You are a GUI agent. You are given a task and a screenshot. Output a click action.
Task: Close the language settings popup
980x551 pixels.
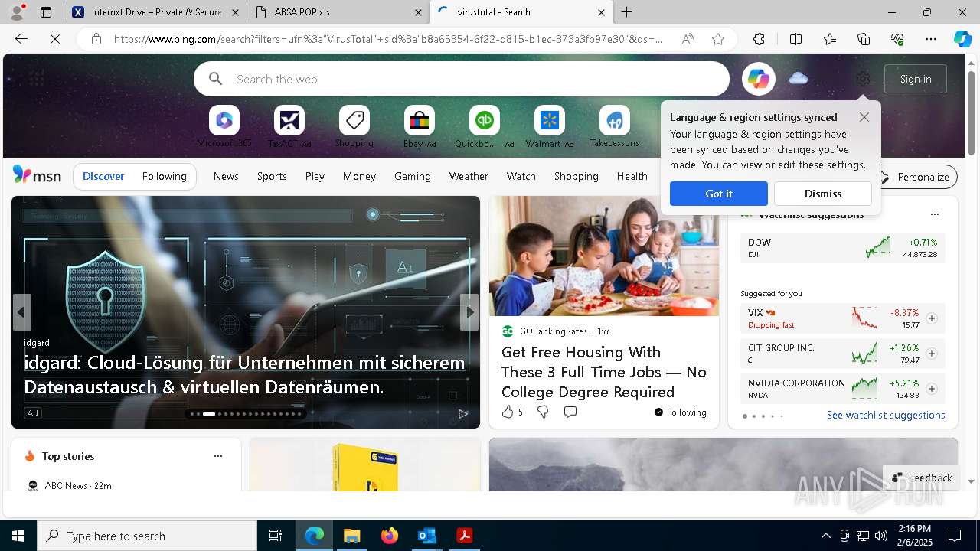click(864, 117)
